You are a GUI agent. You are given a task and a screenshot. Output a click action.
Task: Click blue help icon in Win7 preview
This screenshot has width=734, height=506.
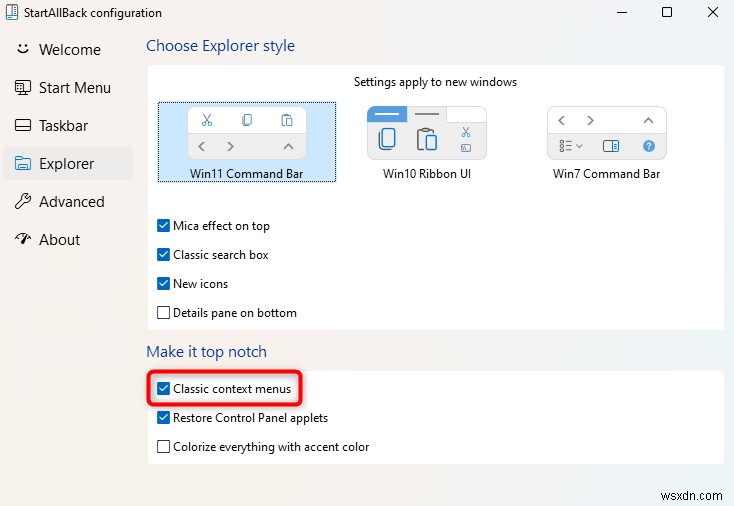pyautogui.click(x=648, y=146)
